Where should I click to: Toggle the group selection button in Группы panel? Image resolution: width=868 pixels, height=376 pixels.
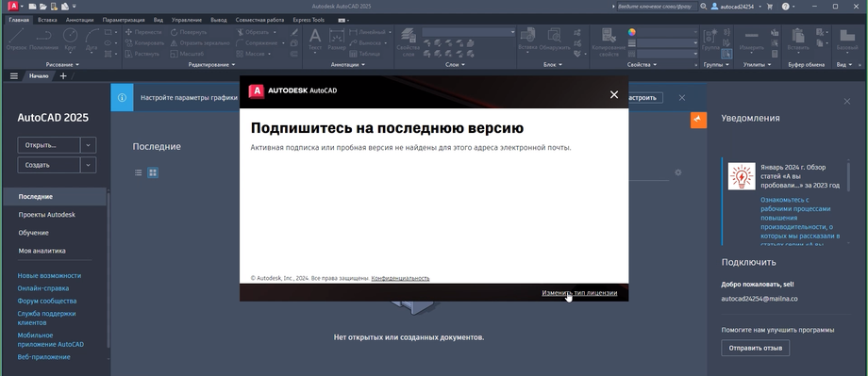coord(726,54)
